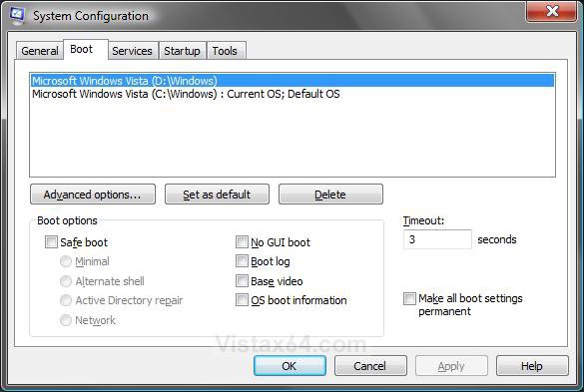The height and width of the screenshot is (392, 584).
Task: Tick the No GUI boot checkbox
Action: coord(242,242)
